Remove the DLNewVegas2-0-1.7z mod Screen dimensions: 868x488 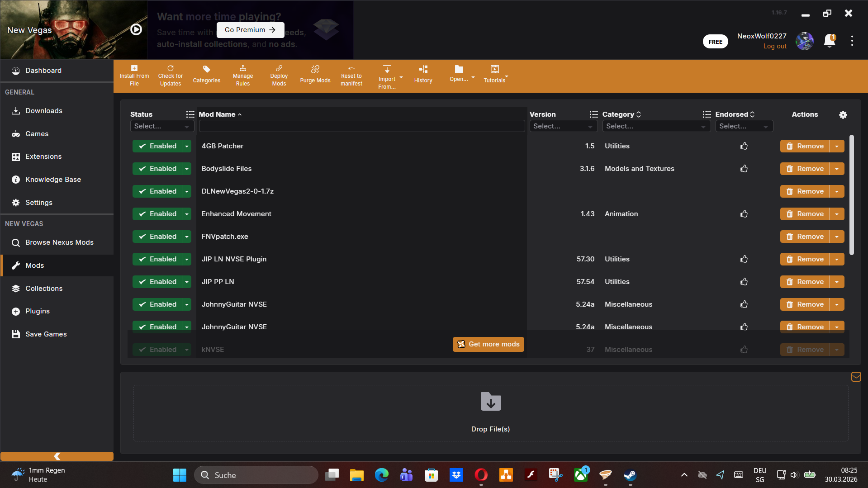(805, 191)
